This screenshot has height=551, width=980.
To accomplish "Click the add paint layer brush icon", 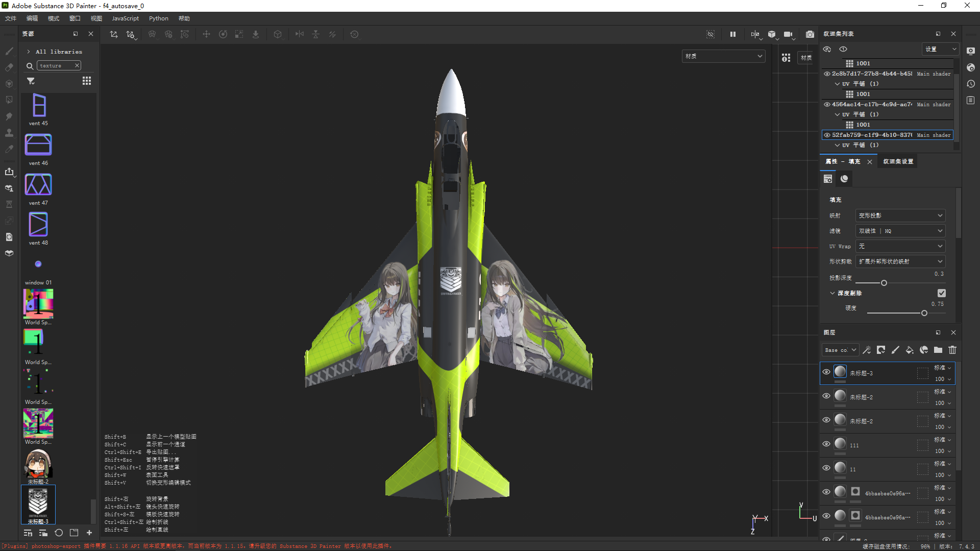I will pos(895,350).
